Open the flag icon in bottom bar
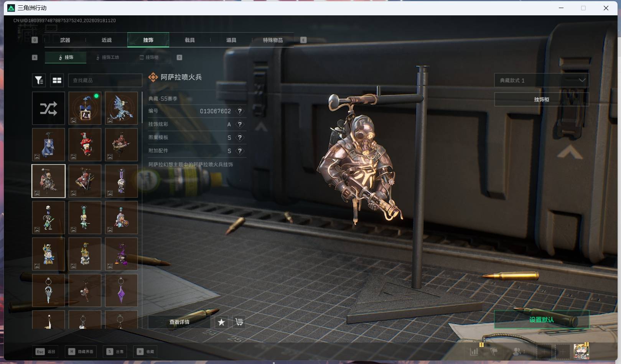Viewport: 621px width, 364px height. [x=494, y=351]
